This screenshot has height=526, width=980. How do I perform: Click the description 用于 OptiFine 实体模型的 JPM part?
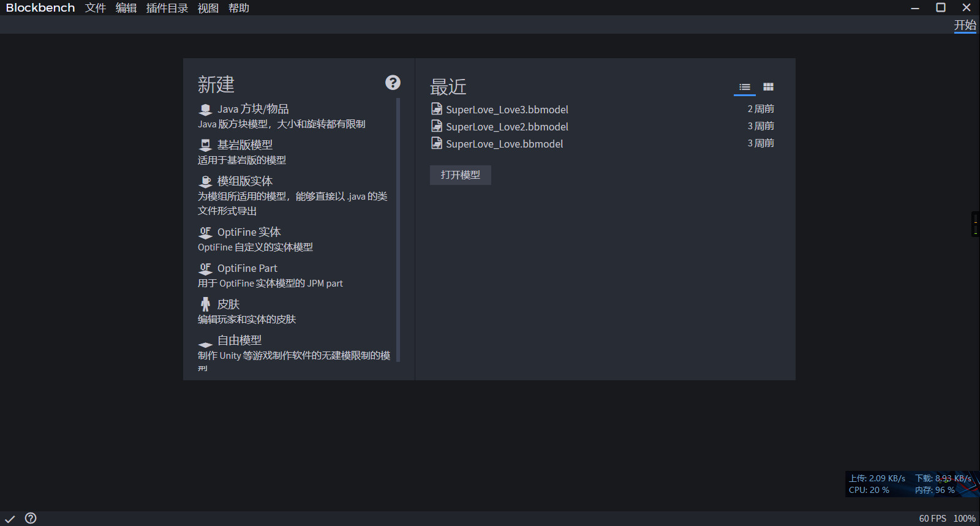270,284
